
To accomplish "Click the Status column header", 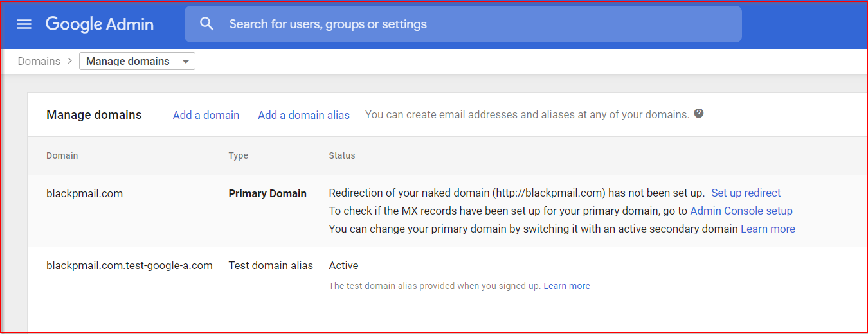I will pyautogui.click(x=341, y=155).
